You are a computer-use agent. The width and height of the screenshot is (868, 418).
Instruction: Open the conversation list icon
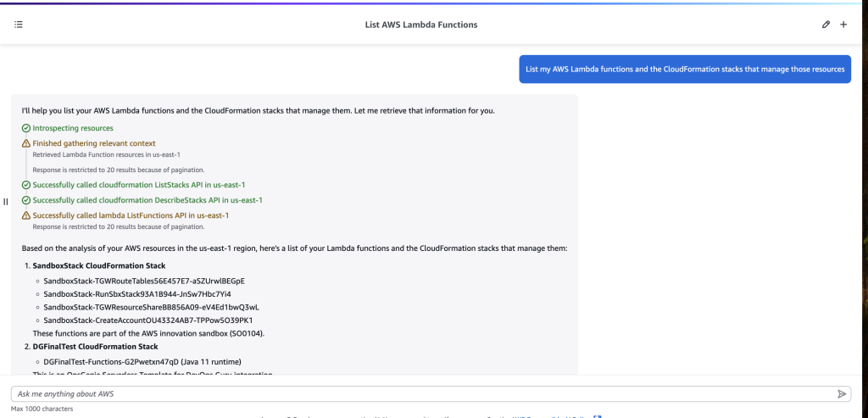[x=19, y=25]
